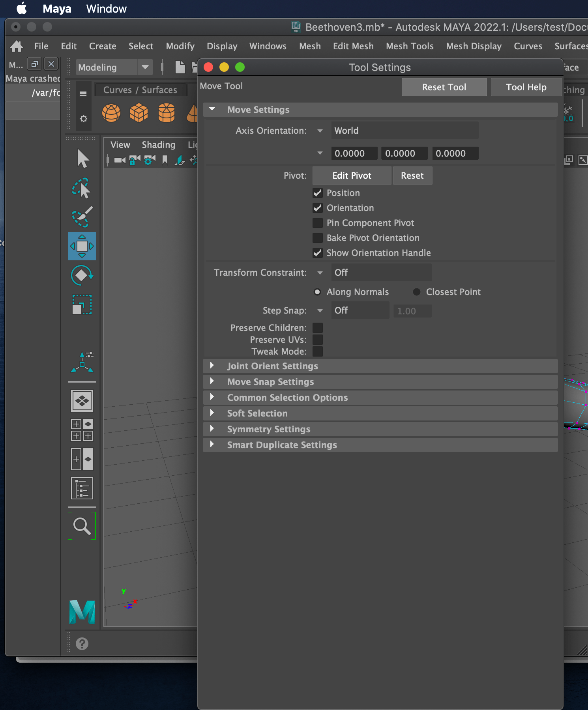This screenshot has height=710, width=588.
Task: Enable Preserve UVs checkbox
Action: [x=318, y=340]
